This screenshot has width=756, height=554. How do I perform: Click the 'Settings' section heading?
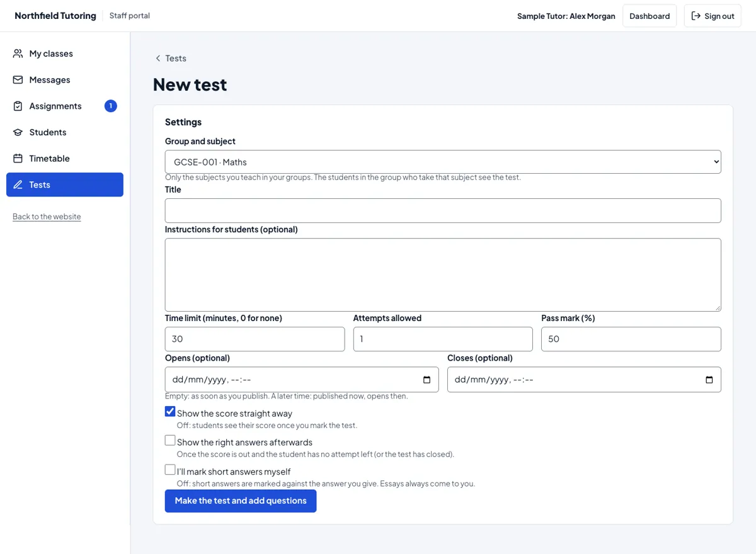(x=183, y=122)
